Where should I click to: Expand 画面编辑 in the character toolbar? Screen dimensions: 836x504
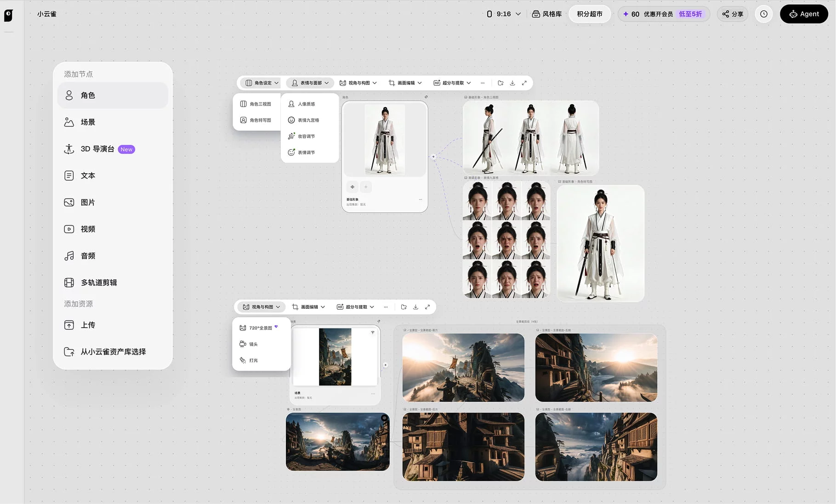tap(405, 83)
